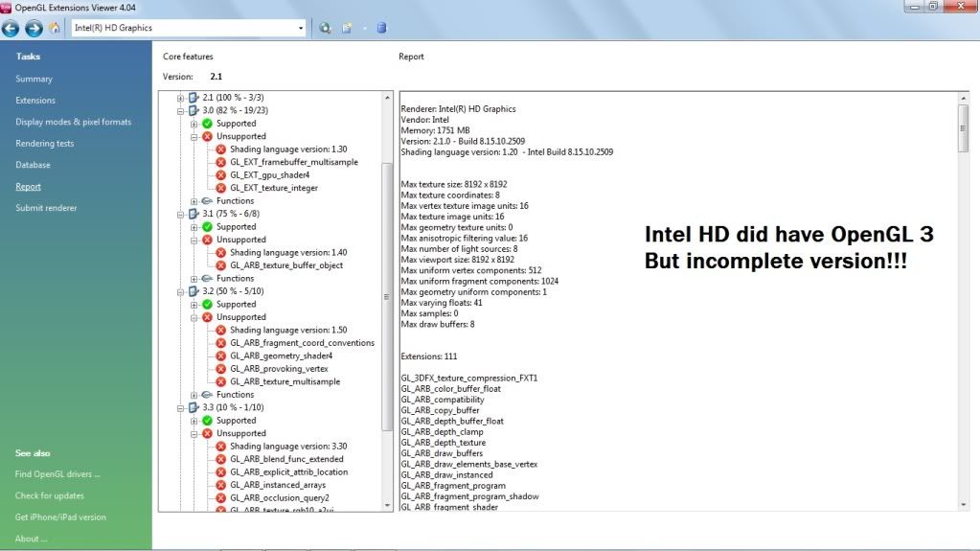Image resolution: width=980 pixels, height=551 pixels.
Task: Collapse the 3.1 (75 % - 6/8) node
Action: point(181,214)
